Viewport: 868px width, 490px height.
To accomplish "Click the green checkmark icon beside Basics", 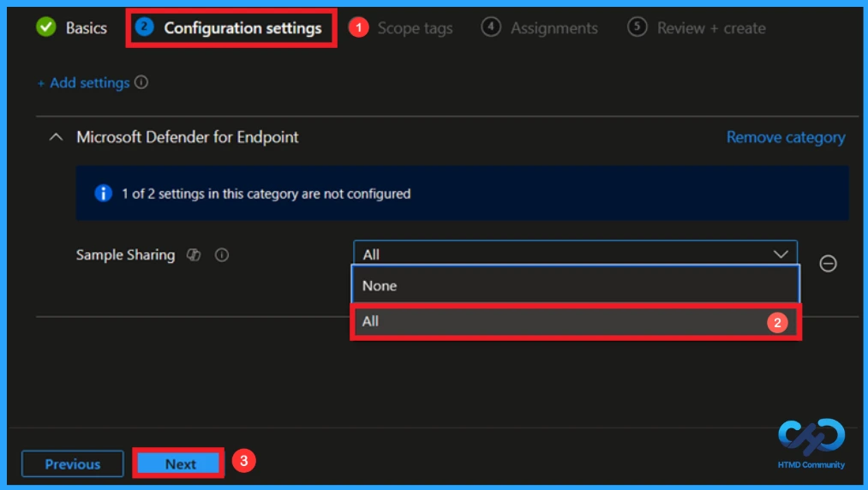I will click(x=46, y=27).
